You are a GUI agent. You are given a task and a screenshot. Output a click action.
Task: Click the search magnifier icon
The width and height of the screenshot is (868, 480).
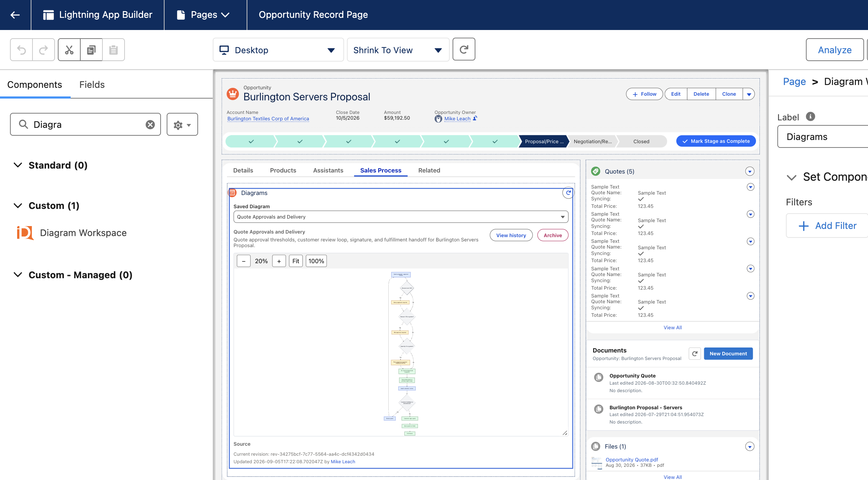point(24,124)
